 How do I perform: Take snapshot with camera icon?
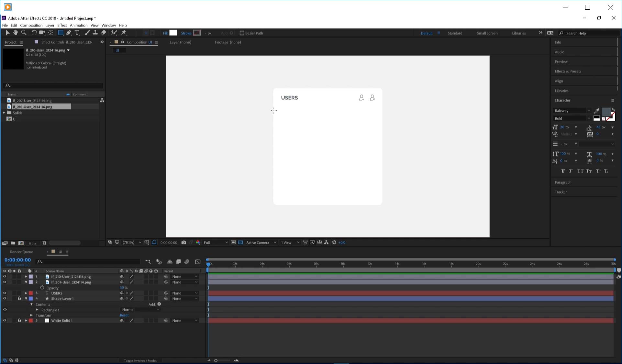[x=183, y=242]
